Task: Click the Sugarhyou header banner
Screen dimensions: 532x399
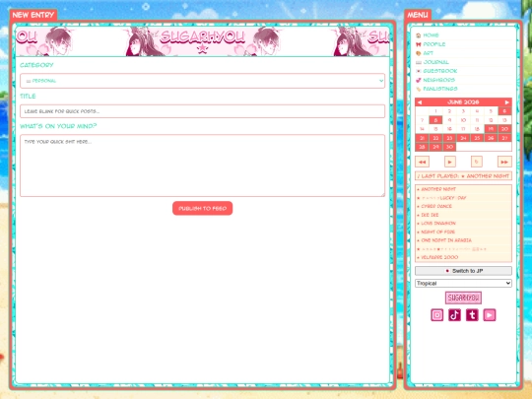Action: [x=203, y=41]
